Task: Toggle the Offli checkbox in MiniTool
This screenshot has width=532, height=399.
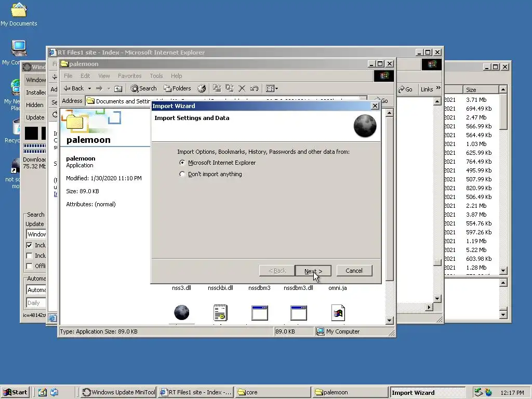Action: [30, 266]
